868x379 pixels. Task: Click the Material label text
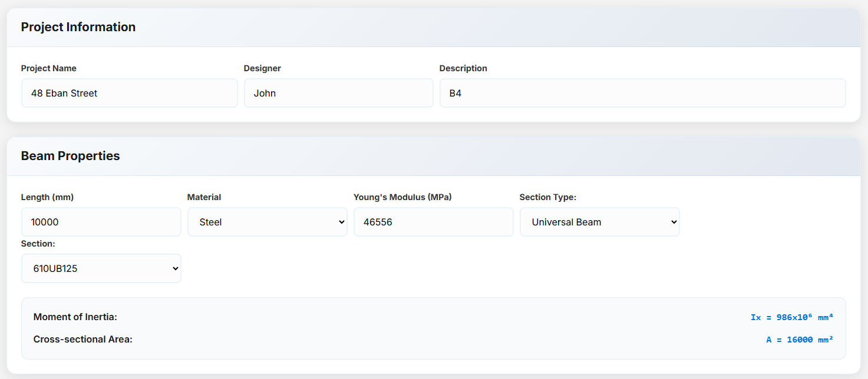pos(204,197)
